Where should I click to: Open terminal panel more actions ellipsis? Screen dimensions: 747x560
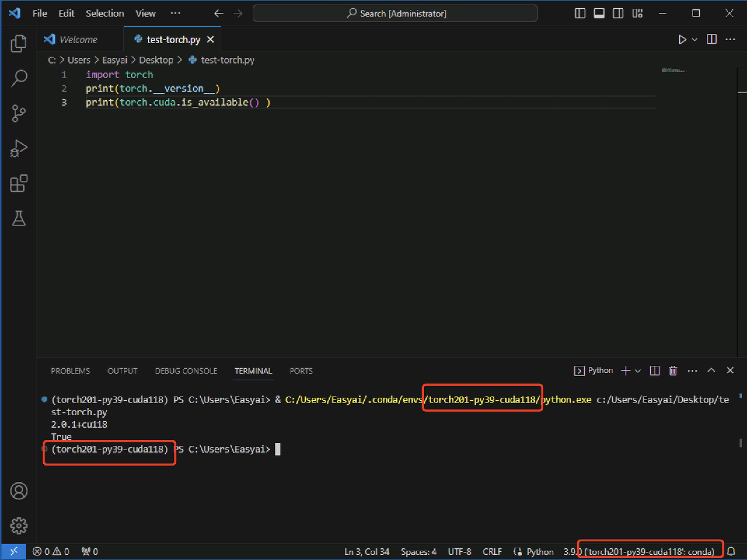coord(692,371)
